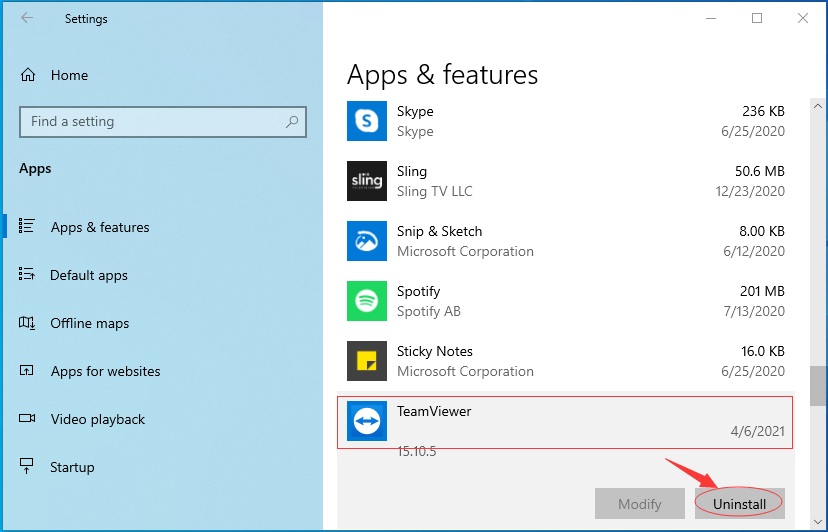Click the scrollbar down arrow

pyautogui.click(x=818, y=522)
